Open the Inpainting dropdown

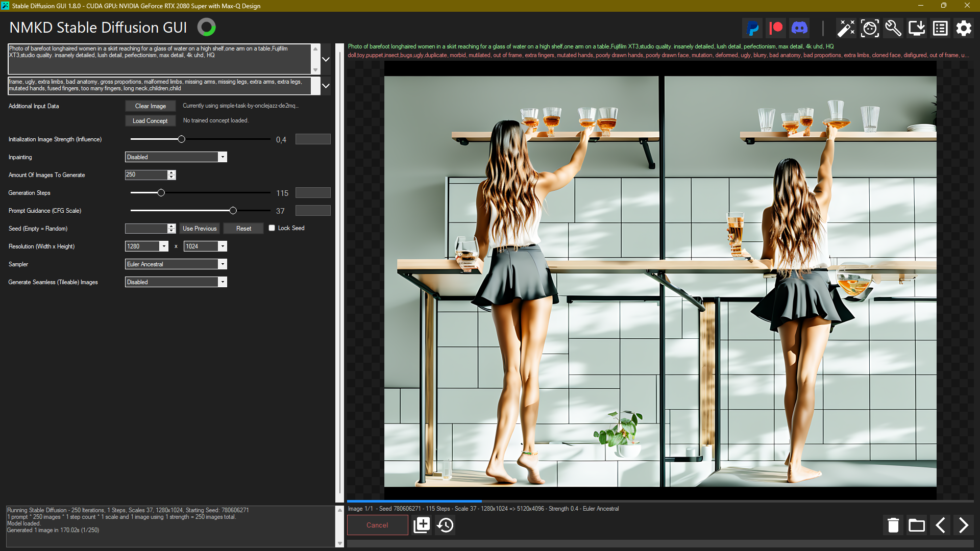(176, 157)
